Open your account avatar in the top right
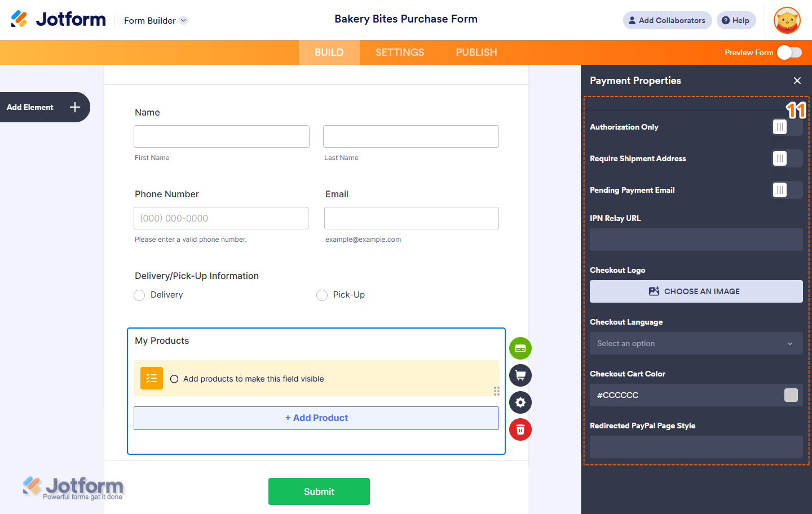Screen dimensions: 812x514 787,20
